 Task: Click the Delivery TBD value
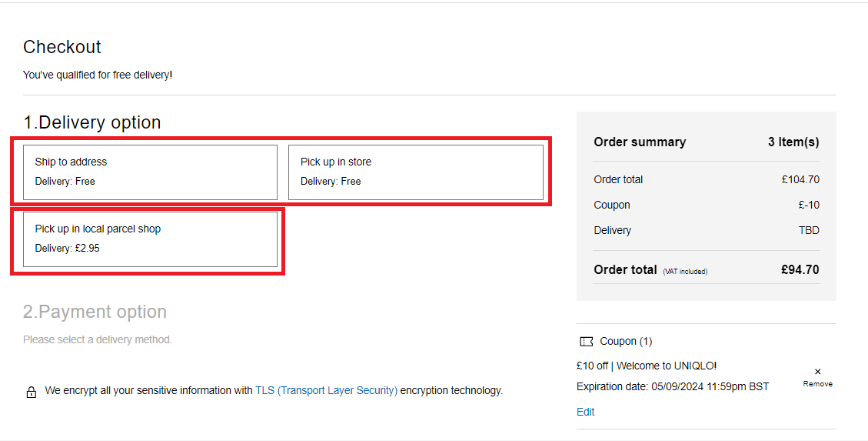coord(809,230)
